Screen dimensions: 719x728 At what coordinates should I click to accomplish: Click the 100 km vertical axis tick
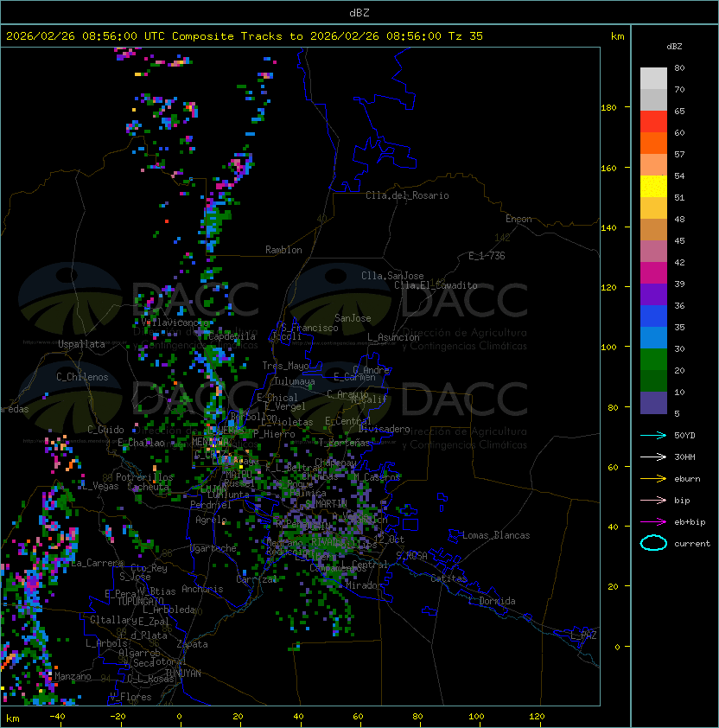(608, 348)
